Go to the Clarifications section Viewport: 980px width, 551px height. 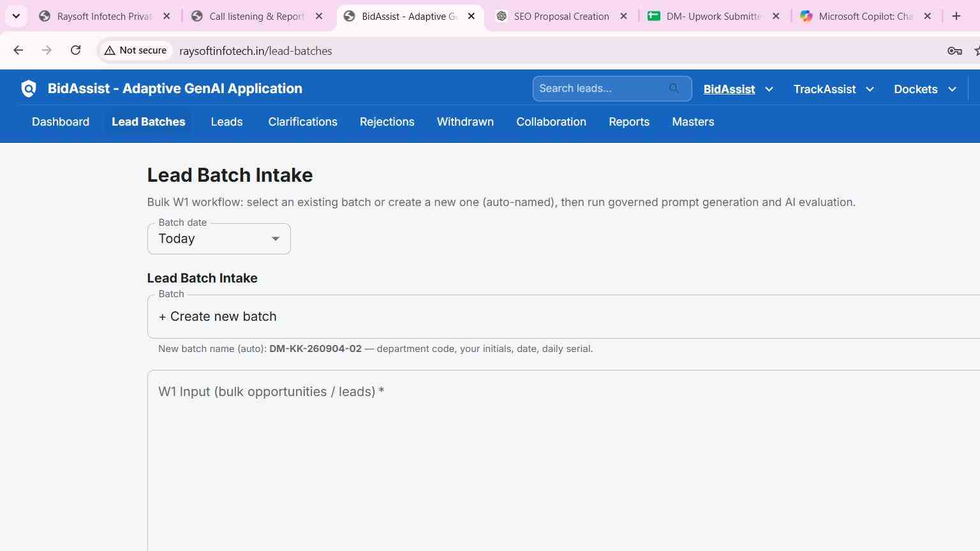[x=302, y=122]
